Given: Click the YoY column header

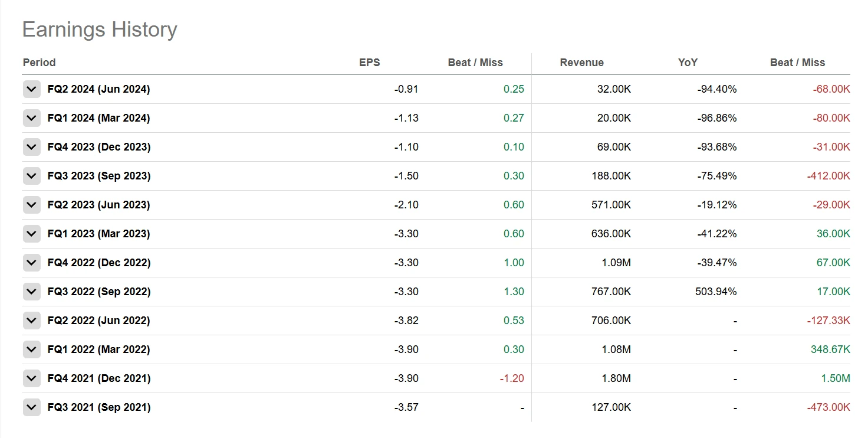Looking at the screenshot, I should (688, 63).
